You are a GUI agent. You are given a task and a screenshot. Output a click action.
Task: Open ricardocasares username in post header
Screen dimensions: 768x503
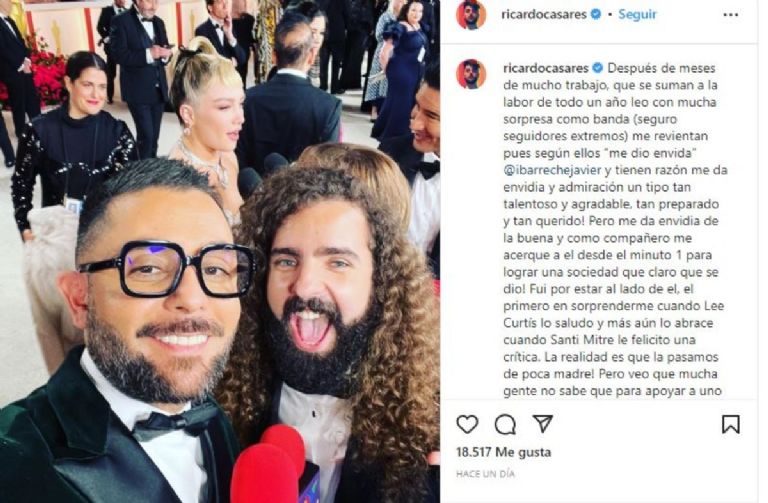(544, 14)
